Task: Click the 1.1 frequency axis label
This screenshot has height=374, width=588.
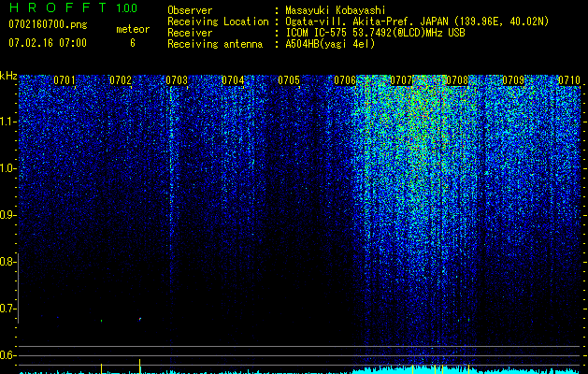Action: click(x=7, y=122)
